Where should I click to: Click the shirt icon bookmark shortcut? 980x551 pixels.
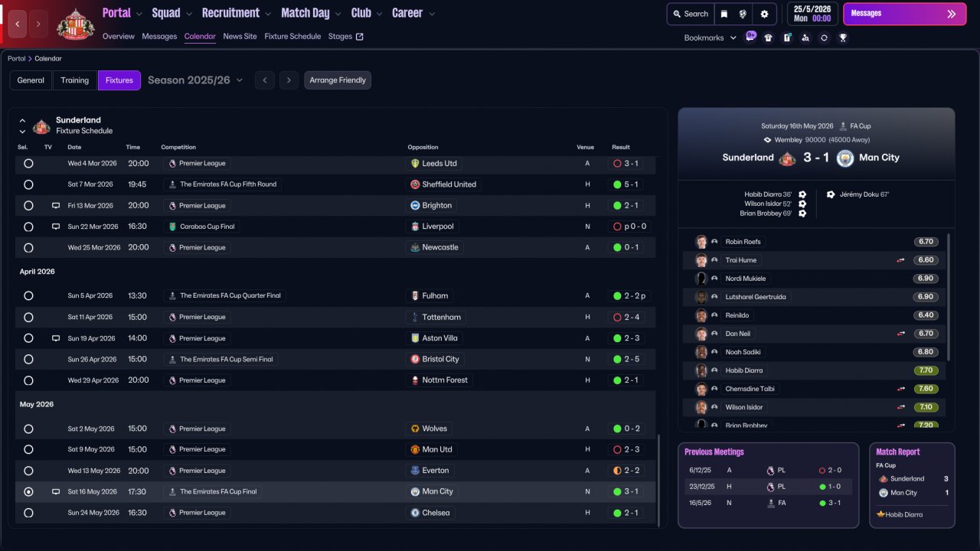tap(769, 37)
